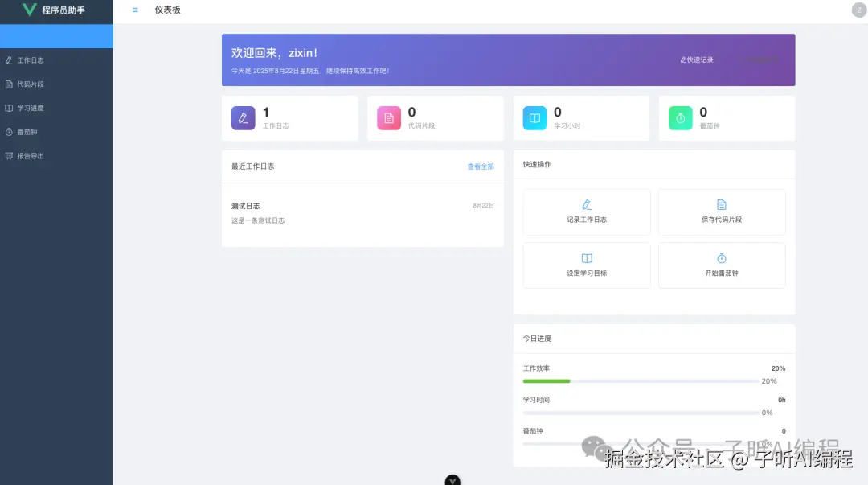Click the 仪表板 breadcrumb title

coord(168,10)
